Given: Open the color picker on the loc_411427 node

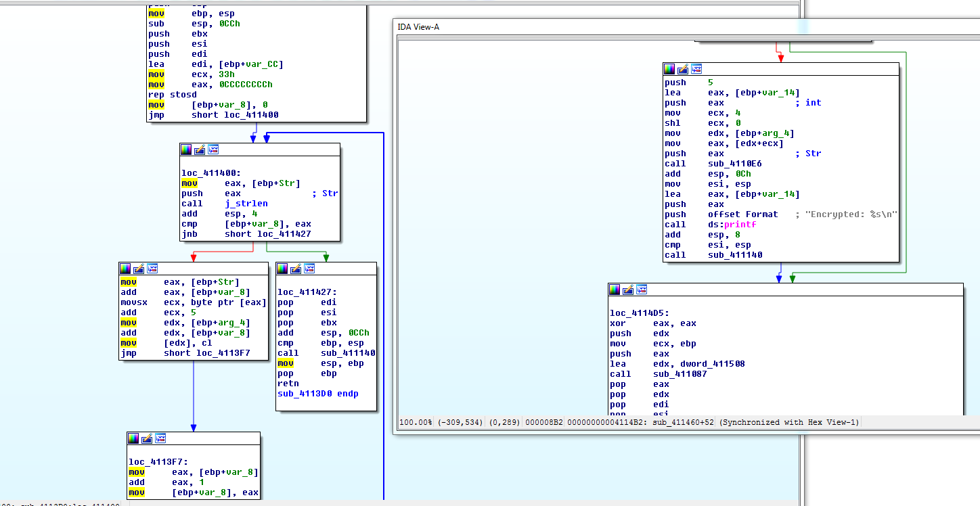Looking at the screenshot, I should [282, 269].
